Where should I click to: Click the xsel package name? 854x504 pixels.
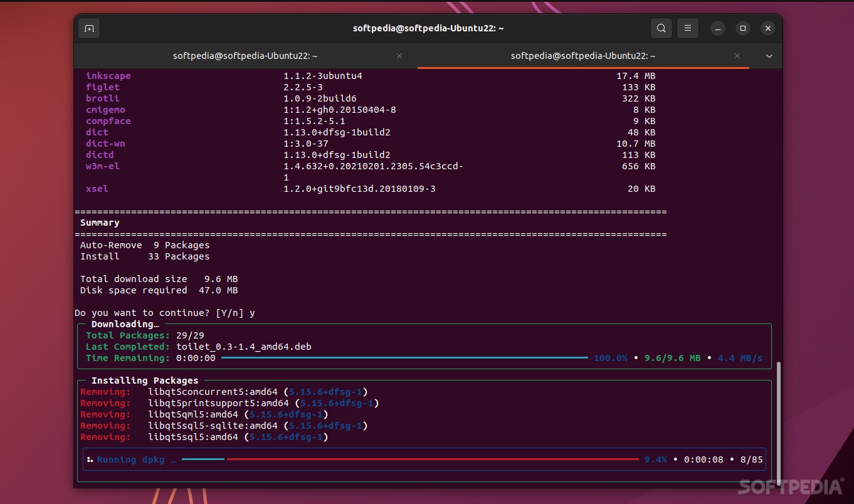(x=97, y=189)
